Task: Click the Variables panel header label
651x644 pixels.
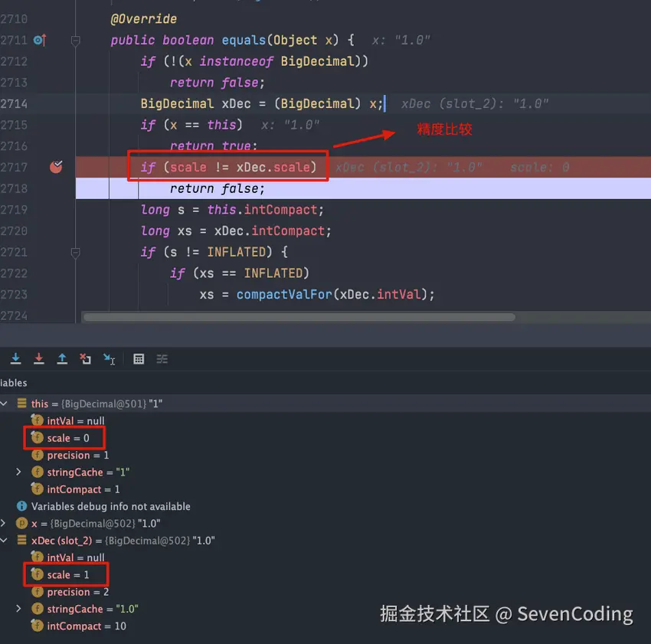Action: (x=14, y=382)
